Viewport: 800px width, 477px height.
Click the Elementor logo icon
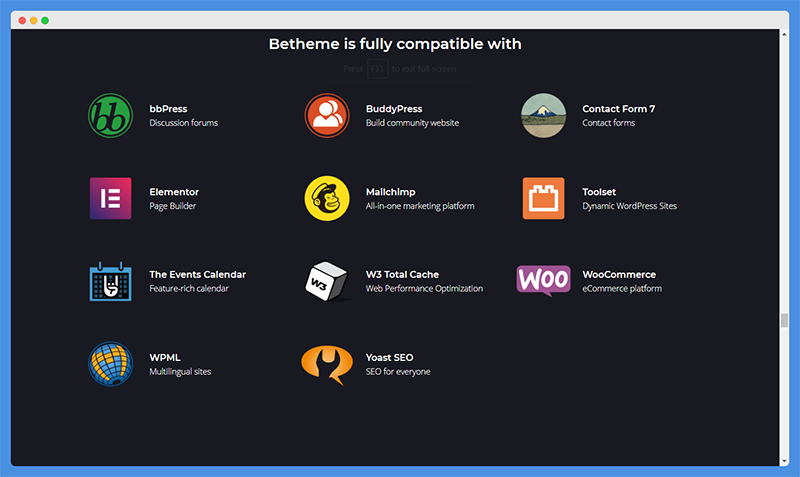[110, 198]
